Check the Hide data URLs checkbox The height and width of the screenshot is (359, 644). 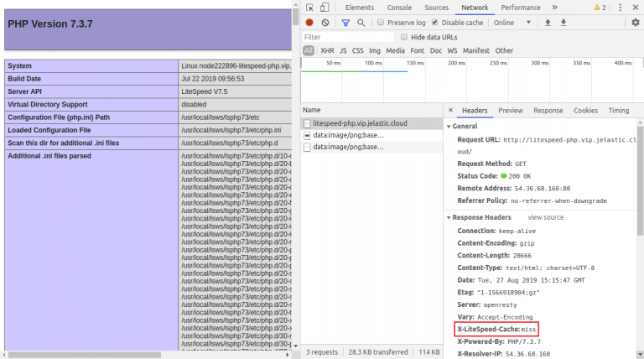[404, 37]
